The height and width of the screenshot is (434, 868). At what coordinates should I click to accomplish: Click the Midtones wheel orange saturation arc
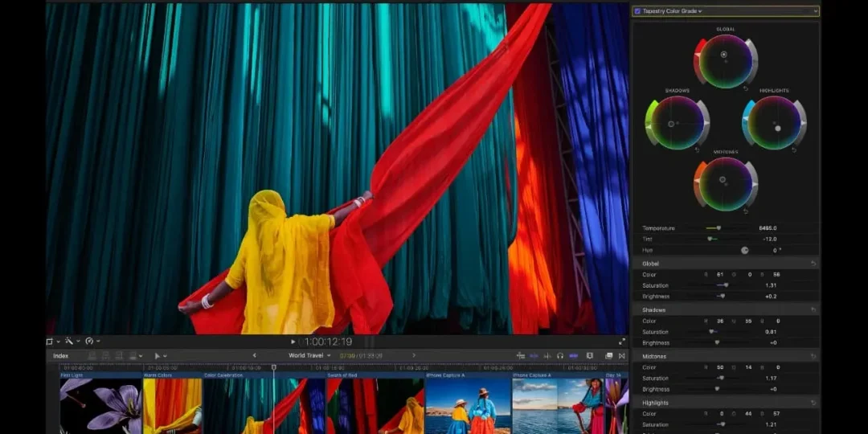point(698,184)
